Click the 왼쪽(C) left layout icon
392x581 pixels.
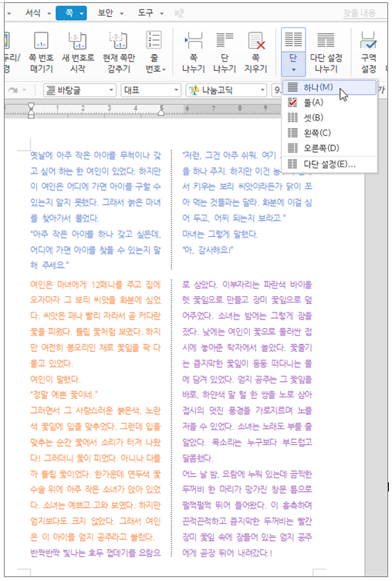tap(292, 133)
